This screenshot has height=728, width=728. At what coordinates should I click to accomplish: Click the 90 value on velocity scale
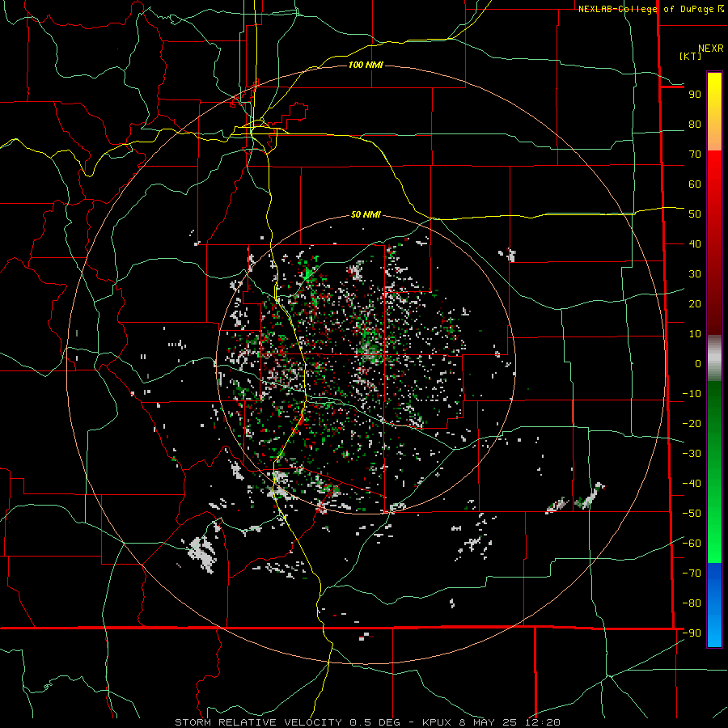695,95
